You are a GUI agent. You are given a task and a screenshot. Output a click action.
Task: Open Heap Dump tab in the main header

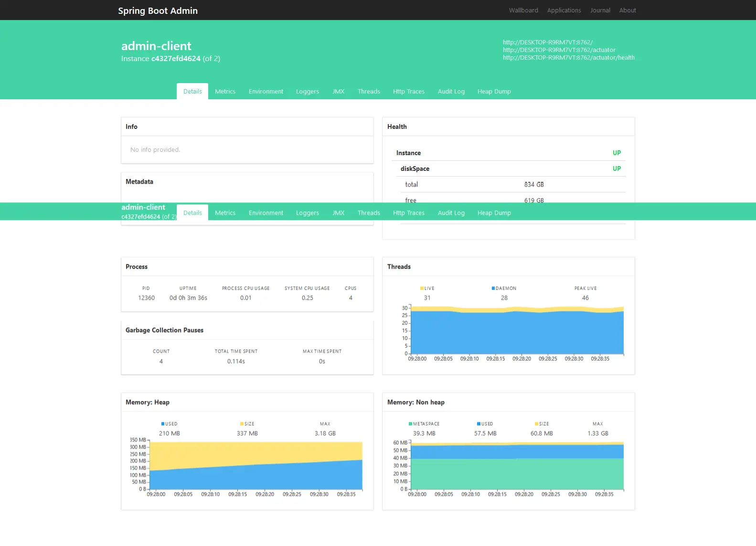pos(494,91)
